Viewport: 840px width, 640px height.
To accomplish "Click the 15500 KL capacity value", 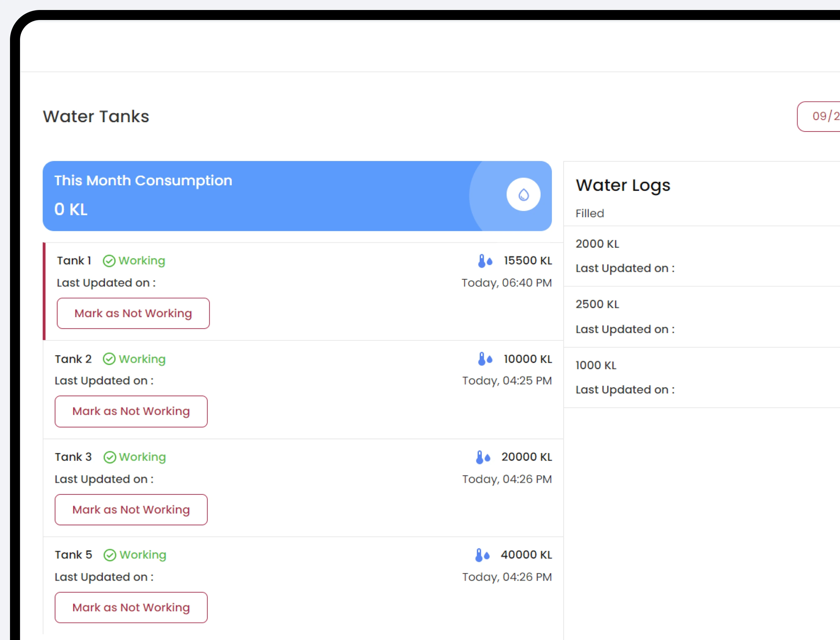I will point(527,261).
